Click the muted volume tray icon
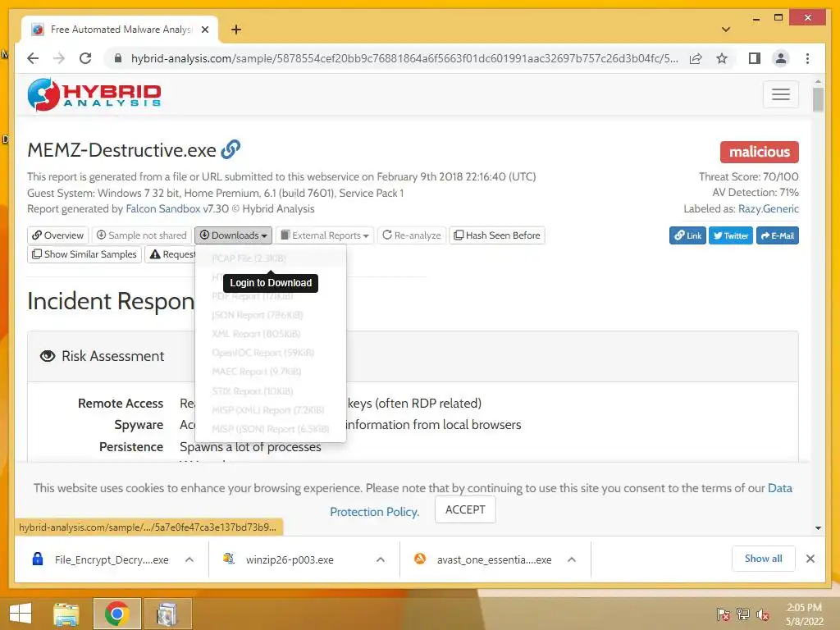 (763, 614)
